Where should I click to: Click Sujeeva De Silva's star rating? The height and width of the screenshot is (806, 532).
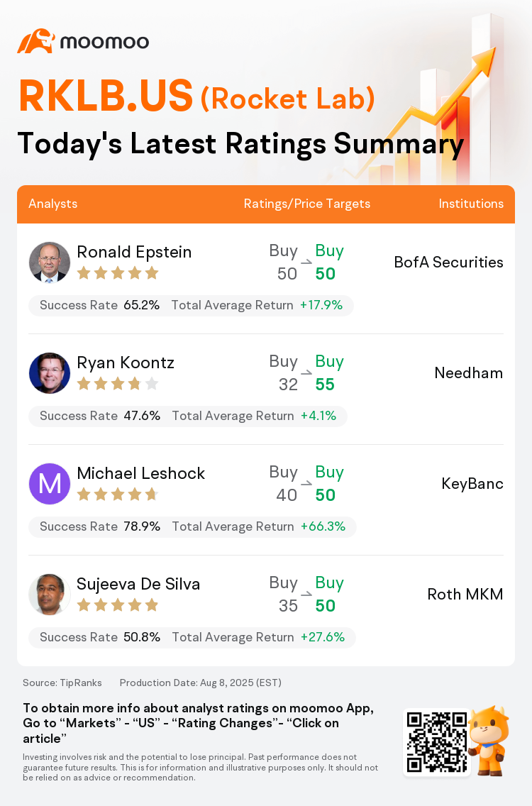[x=118, y=605]
